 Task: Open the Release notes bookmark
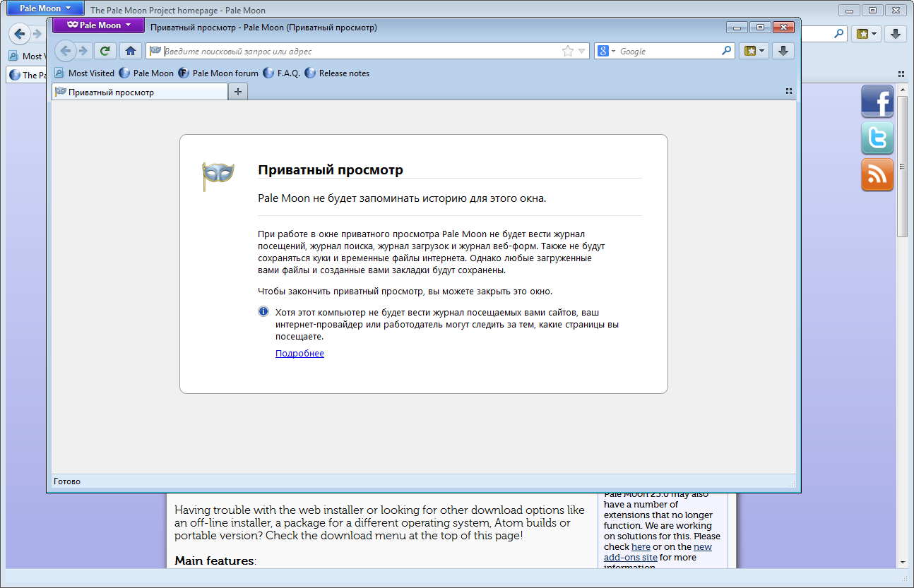coord(337,73)
